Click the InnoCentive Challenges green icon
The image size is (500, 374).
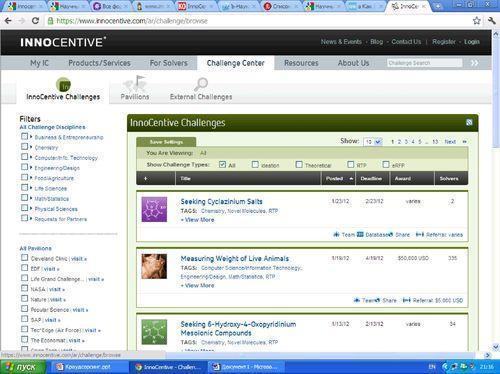(63, 85)
